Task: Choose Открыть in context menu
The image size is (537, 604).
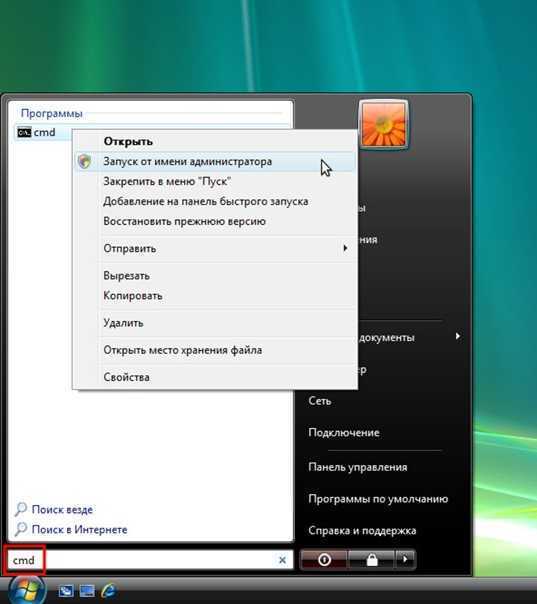Action: [128, 141]
